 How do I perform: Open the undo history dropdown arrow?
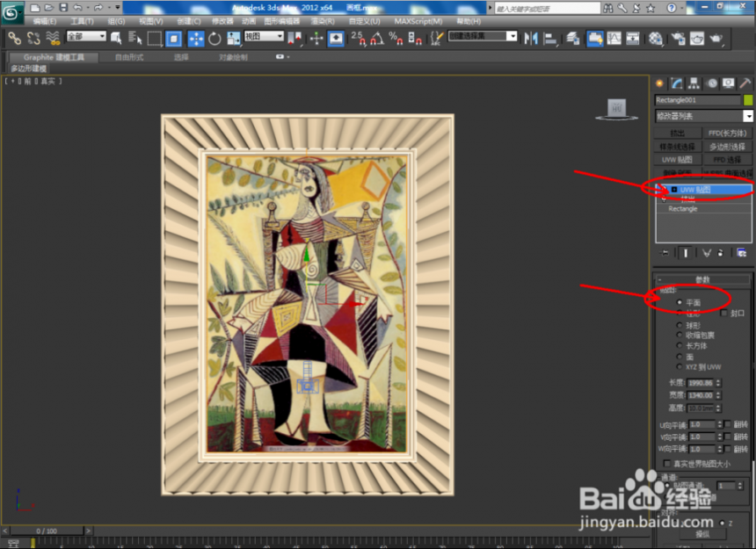pyautogui.click(x=88, y=7)
